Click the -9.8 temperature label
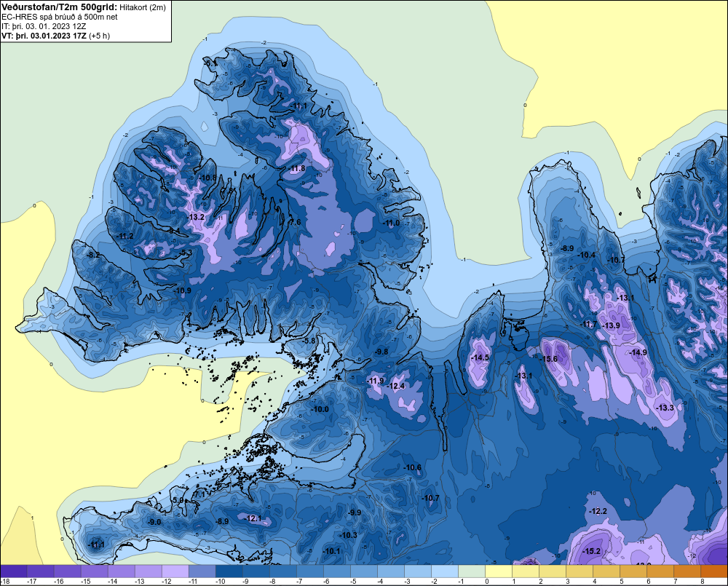This screenshot has height=586, width=728. (x=381, y=352)
